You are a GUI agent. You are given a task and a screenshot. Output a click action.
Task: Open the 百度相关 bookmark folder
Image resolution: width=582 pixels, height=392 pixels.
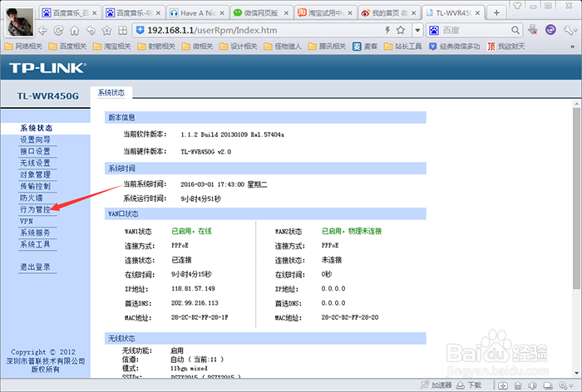[67, 47]
